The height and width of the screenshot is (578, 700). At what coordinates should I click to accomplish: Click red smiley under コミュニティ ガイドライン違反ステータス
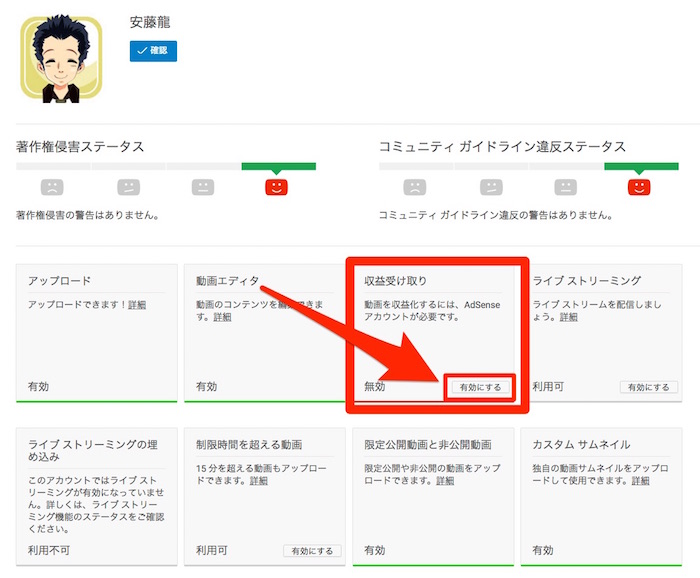click(x=638, y=187)
